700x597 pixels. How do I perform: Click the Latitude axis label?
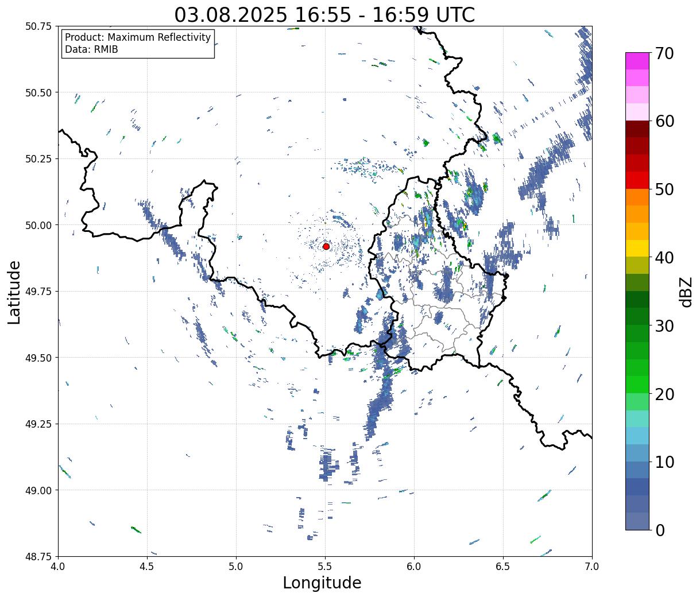14,292
